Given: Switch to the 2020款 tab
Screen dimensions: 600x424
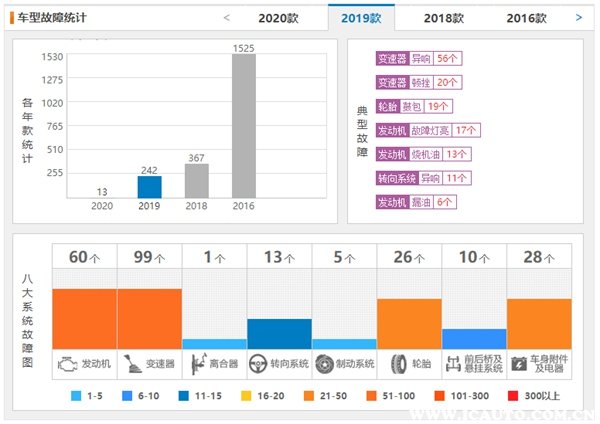Looking at the screenshot, I should click(278, 18).
